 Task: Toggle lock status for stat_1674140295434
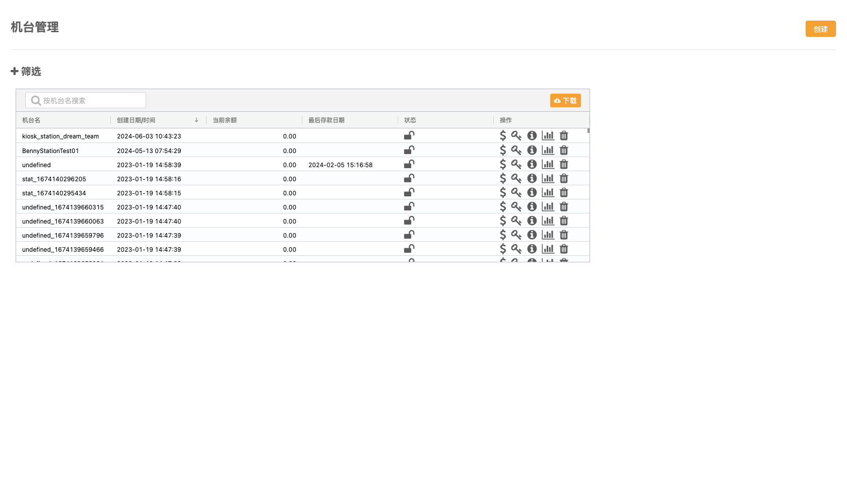click(409, 192)
